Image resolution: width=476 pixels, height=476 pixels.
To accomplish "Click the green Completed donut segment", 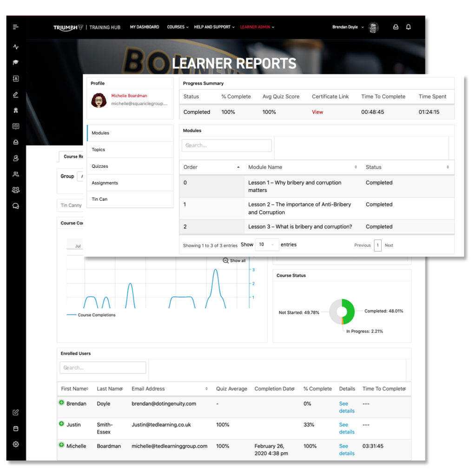I will pos(350,311).
